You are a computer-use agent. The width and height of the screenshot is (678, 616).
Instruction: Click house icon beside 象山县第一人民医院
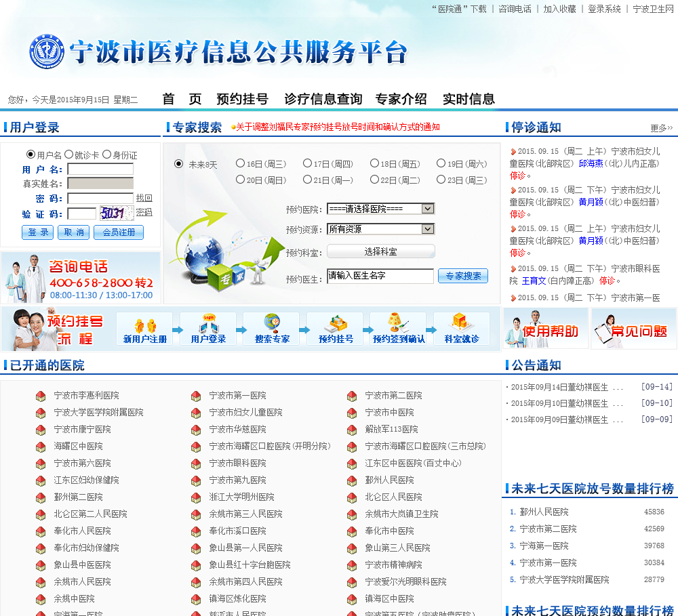196,548
